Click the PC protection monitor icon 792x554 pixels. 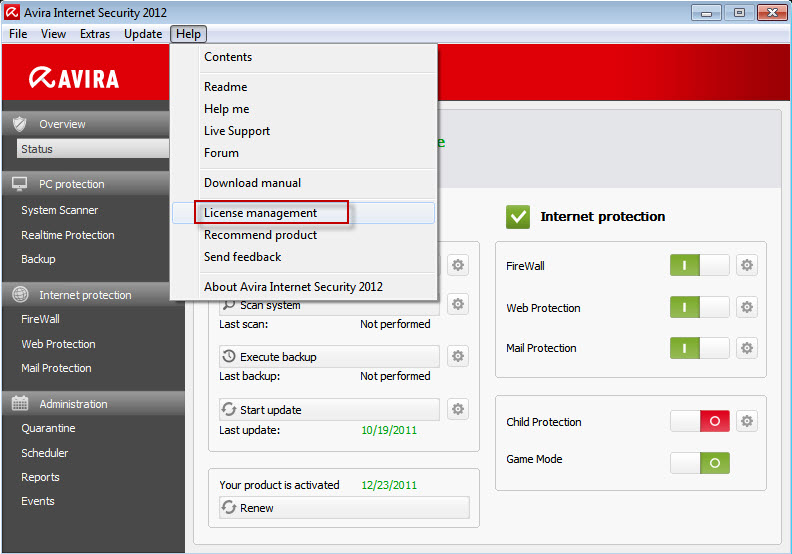coord(20,184)
